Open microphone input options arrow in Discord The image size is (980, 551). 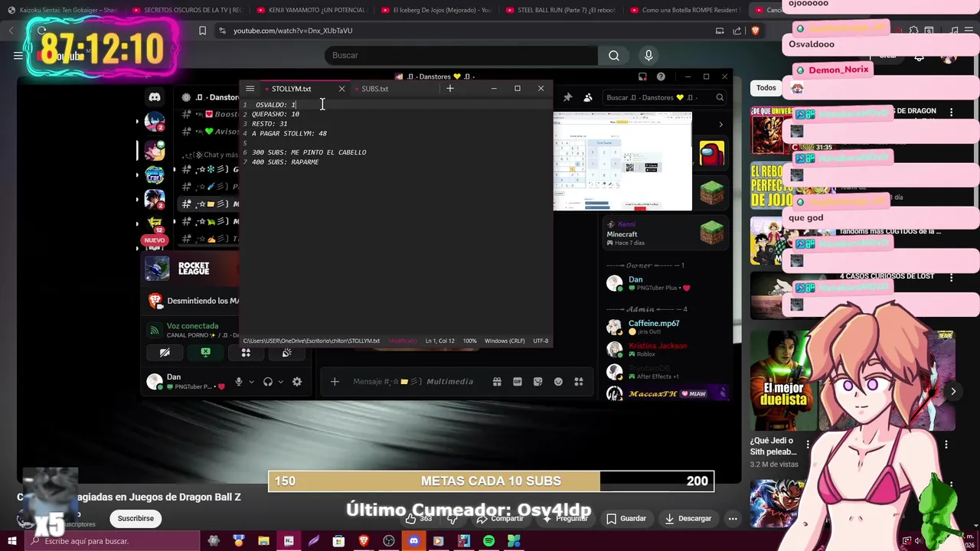251,382
